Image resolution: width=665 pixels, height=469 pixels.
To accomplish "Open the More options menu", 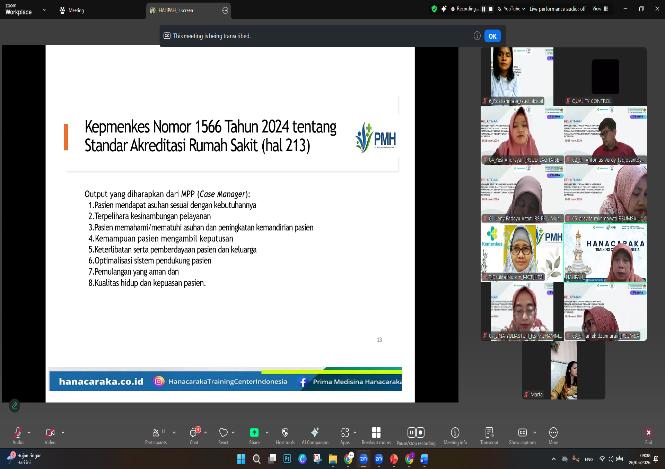I will [553, 434].
